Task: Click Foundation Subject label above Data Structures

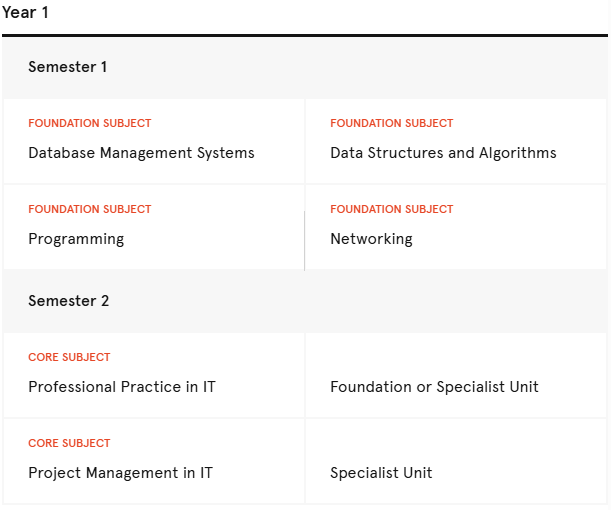Action: tap(392, 123)
